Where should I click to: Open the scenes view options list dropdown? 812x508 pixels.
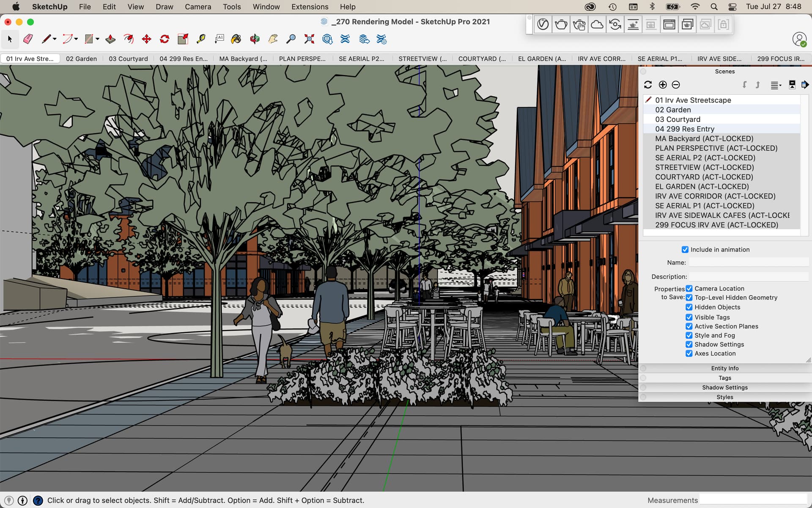click(776, 85)
